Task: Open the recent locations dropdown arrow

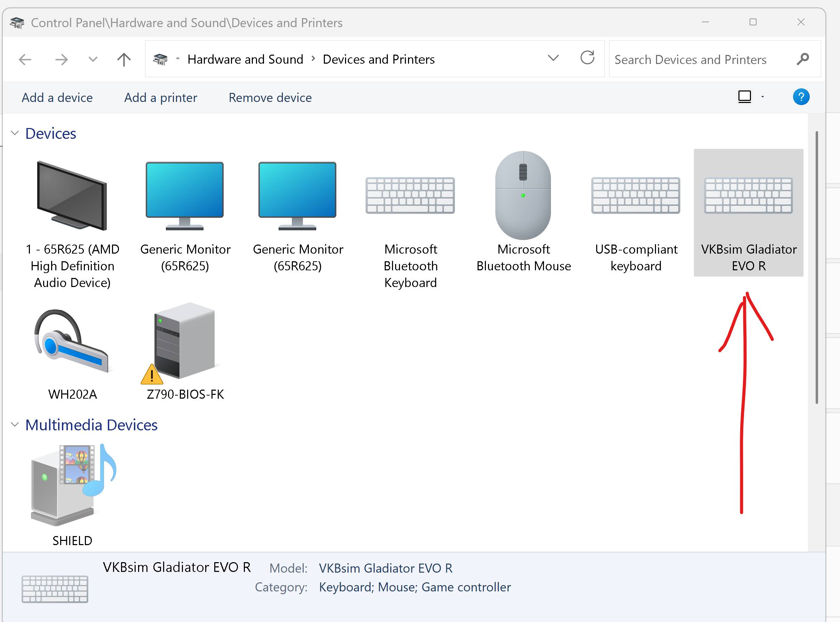Action: (x=93, y=59)
